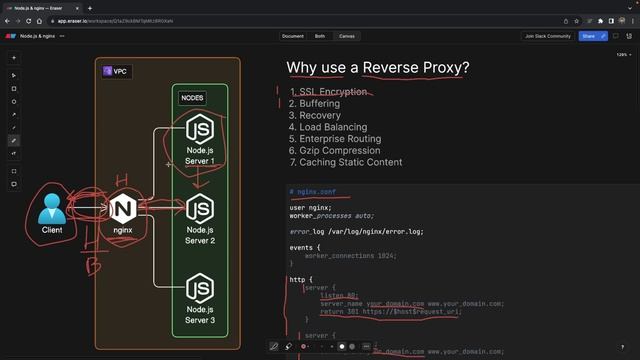Select the pointer tool in left toolbar
The height and width of the screenshot is (360, 640).
coord(14,76)
